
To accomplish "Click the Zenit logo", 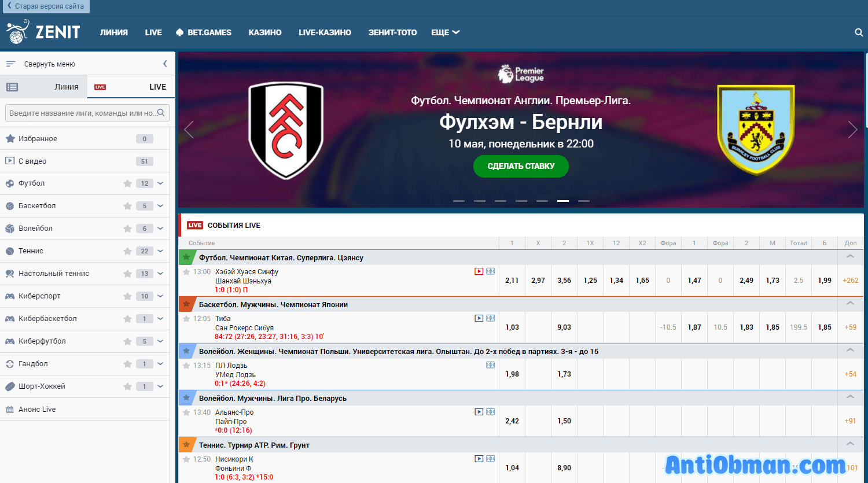I will 43,32.
